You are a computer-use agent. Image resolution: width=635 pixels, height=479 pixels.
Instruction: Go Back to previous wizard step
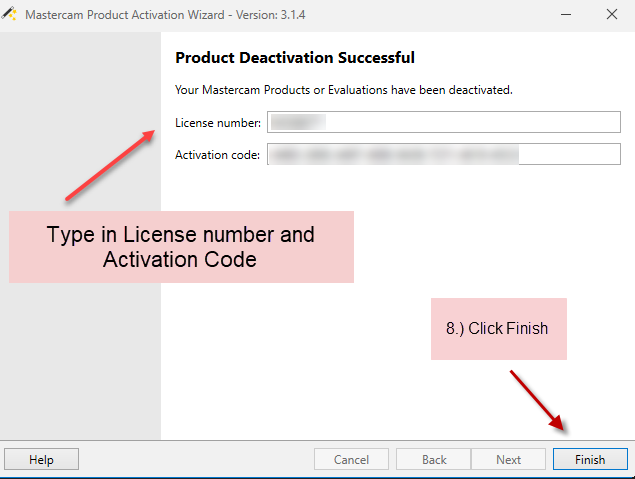[434, 459]
